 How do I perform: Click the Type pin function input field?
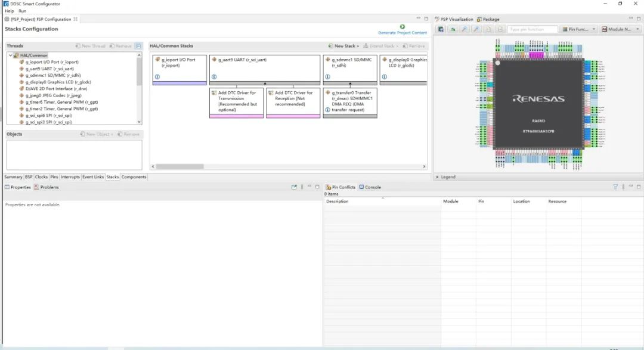tap(532, 29)
